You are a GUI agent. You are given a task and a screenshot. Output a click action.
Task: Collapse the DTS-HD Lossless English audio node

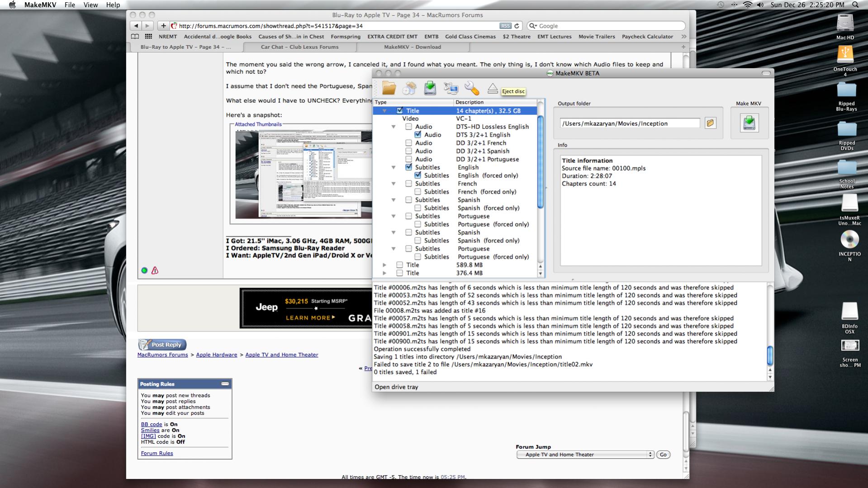pos(394,127)
